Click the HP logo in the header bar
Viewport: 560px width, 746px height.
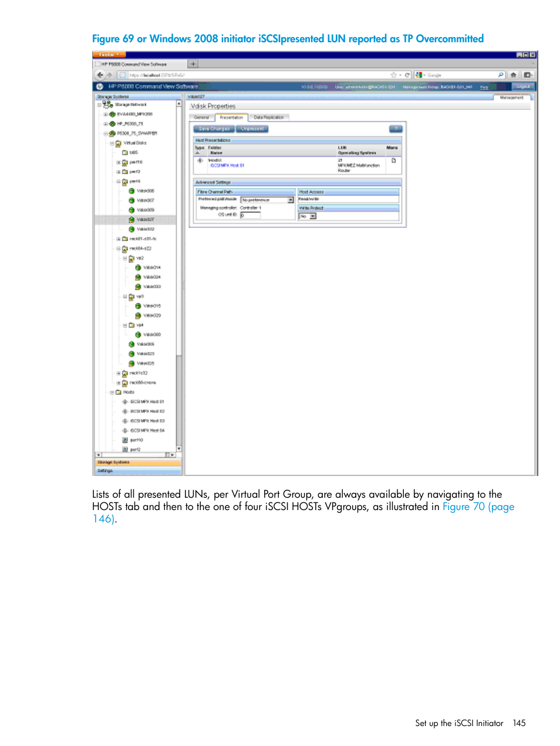(100, 86)
